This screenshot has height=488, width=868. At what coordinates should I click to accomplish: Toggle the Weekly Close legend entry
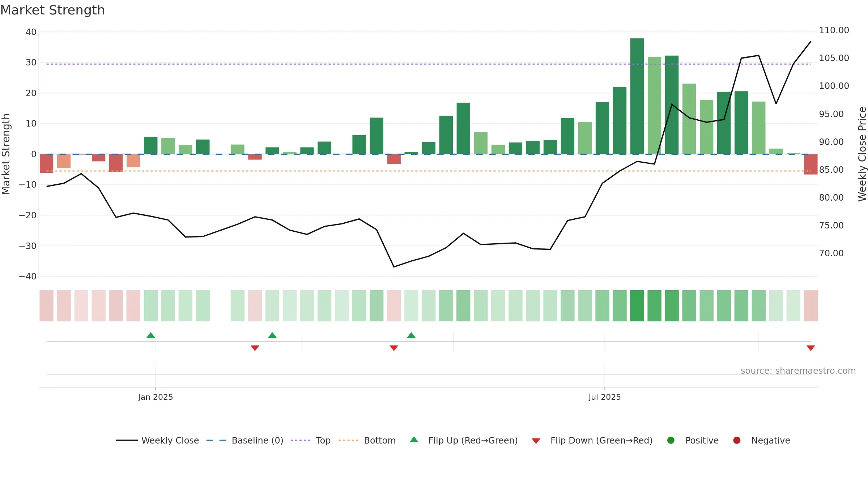158,440
